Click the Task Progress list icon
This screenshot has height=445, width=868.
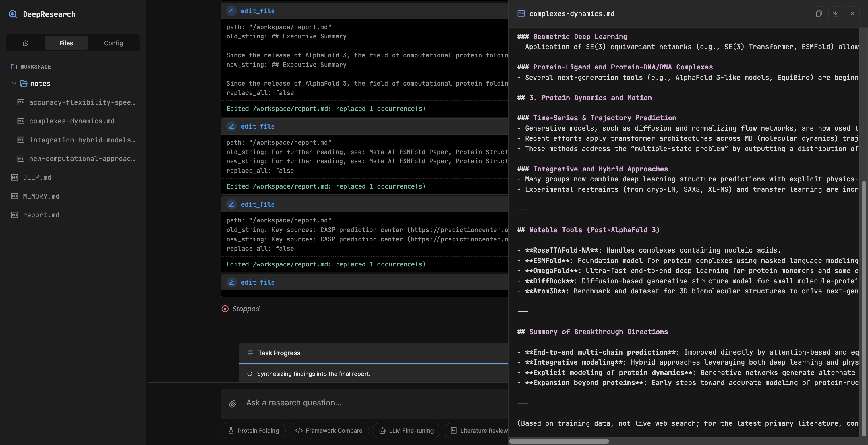tap(250, 353)
